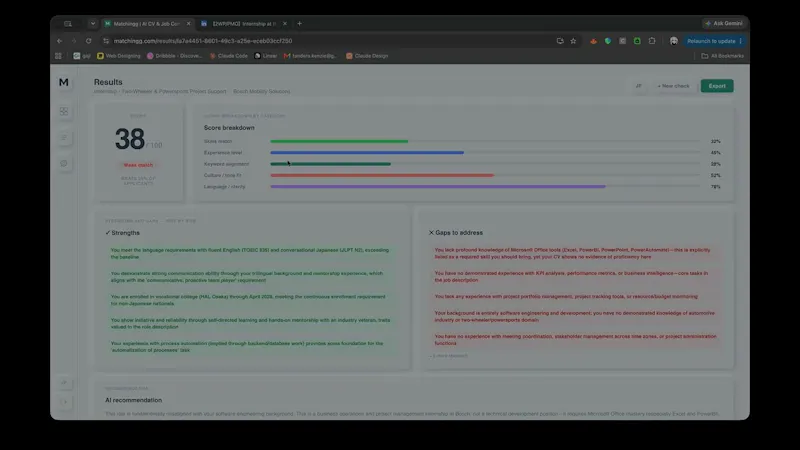Screen dimensions: 800x450
Task: Open the tab search icon
Action: tap(68, 23)
